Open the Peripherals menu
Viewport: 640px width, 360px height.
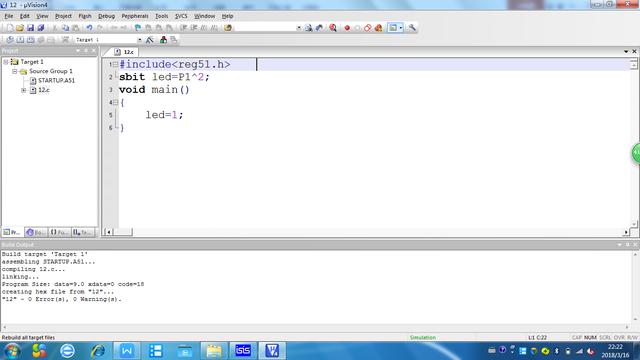(135, 16)
